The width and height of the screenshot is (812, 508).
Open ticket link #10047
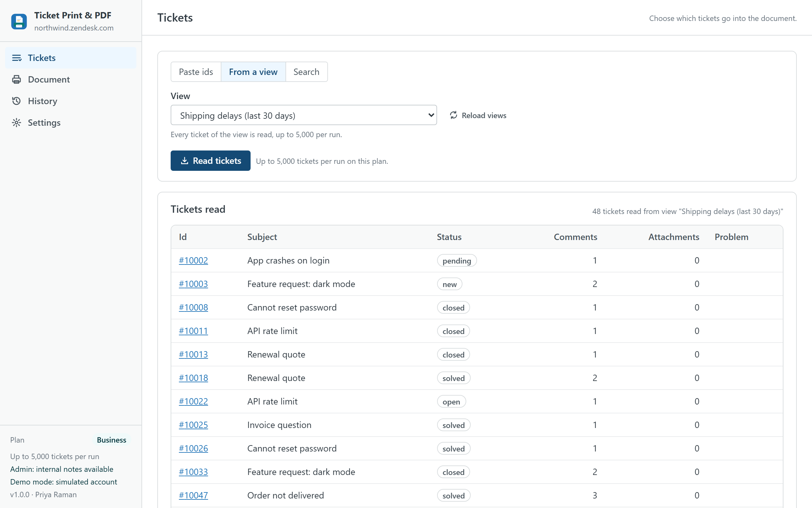193,496
